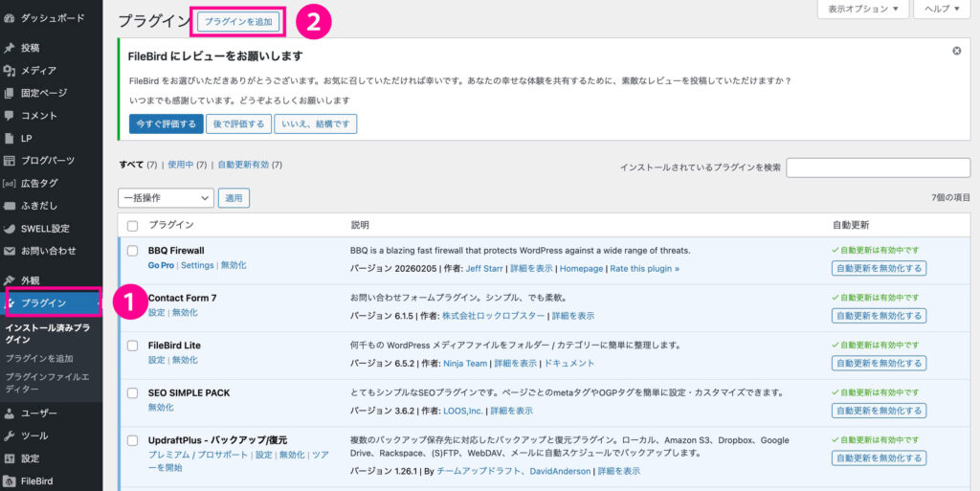Click the installed plugins search field
This screenshot has height=491, width=980.
pyautogui.click(x=878, y=167)
